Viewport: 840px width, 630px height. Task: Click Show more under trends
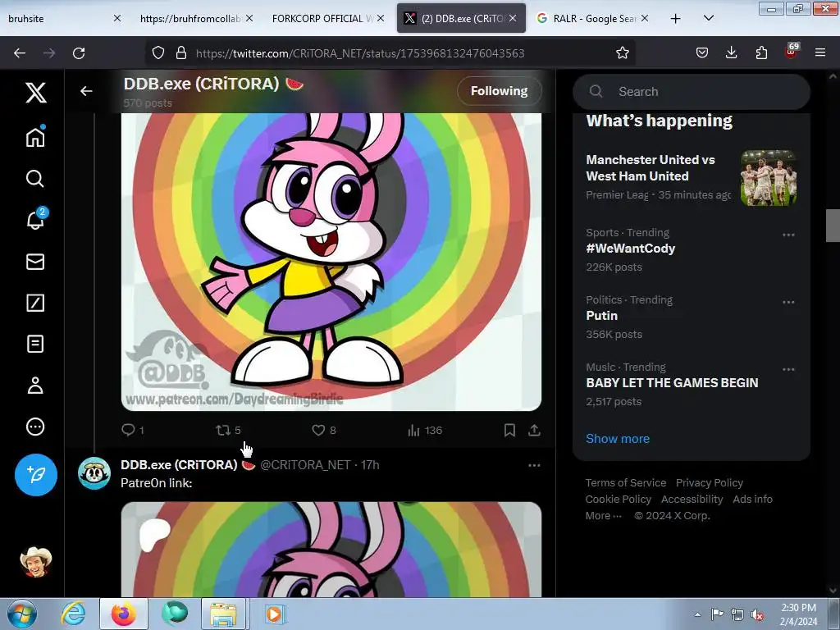point(618,438)
